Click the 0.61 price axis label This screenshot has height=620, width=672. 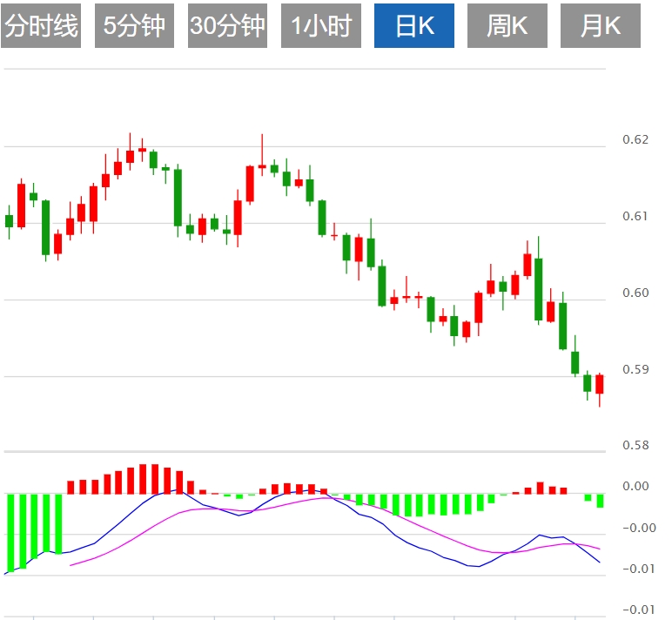(x=635, y=216)
